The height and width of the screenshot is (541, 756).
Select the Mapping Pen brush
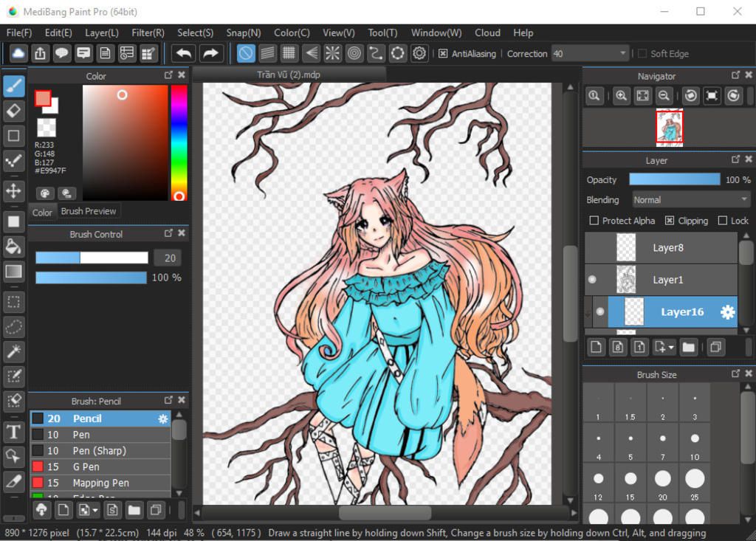coord(100,483)
